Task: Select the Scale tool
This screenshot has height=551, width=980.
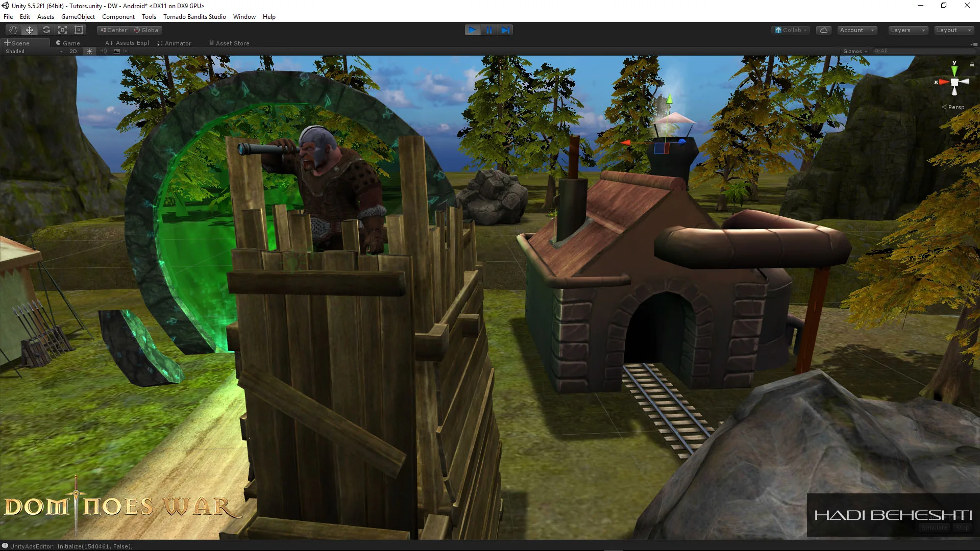Action: 62,30
